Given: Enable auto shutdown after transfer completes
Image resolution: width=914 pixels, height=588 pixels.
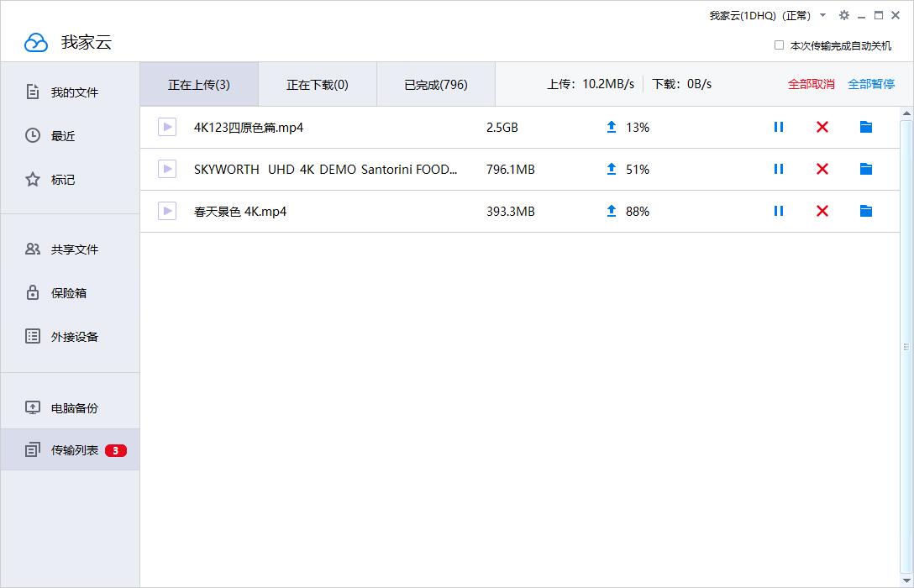Looking at the screenshot, I should 778,45.
